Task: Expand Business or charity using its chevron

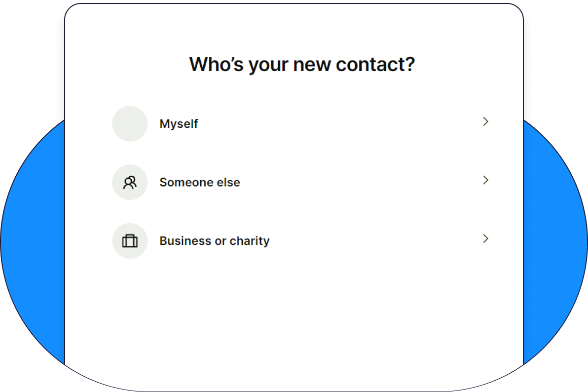Action: (485, 239)
